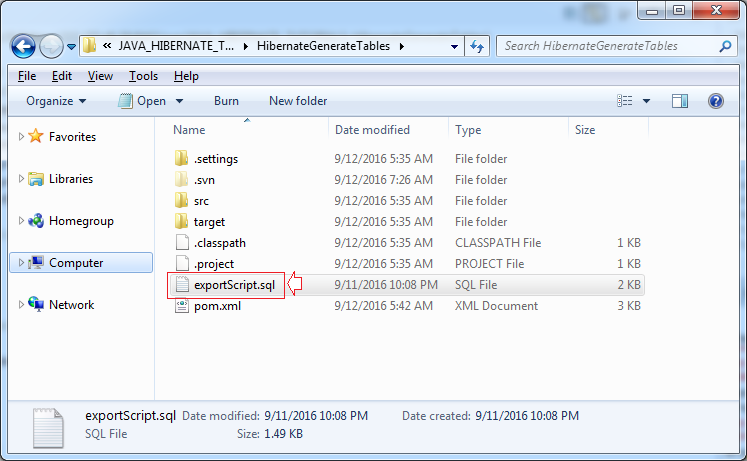
Task: Click the .settings folder name
Action: [x=216, y=159]
